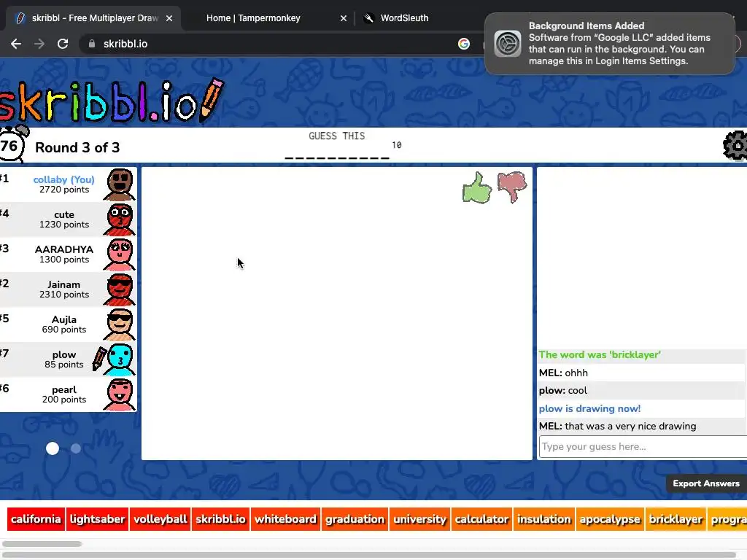
Task: Switch to the WordSleuth tab
Action: coord(404,18)
